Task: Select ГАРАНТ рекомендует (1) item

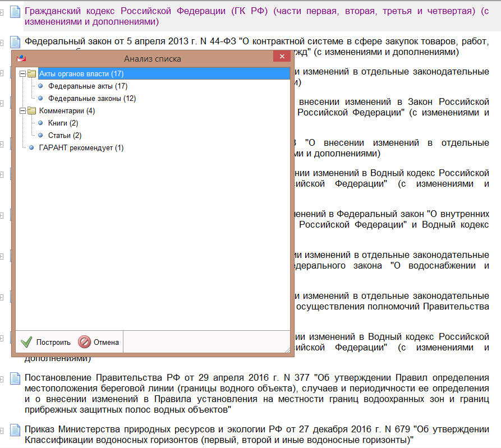Action: click(81, 147)
